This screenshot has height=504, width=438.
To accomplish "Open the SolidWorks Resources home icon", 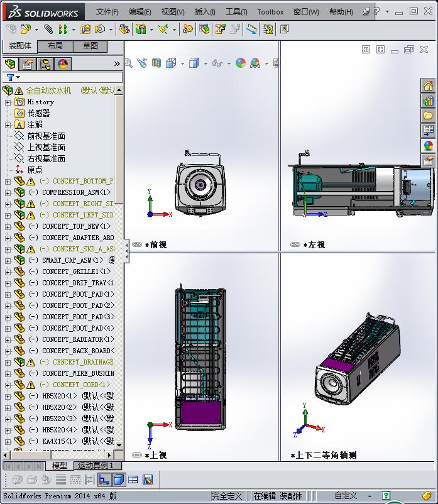I will tap(428, 86).
